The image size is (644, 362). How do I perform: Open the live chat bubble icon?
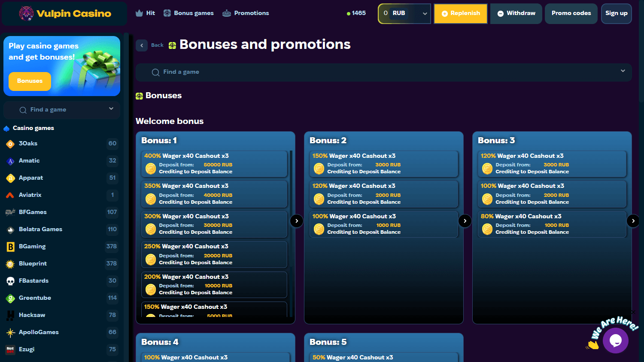click(616, 341)
